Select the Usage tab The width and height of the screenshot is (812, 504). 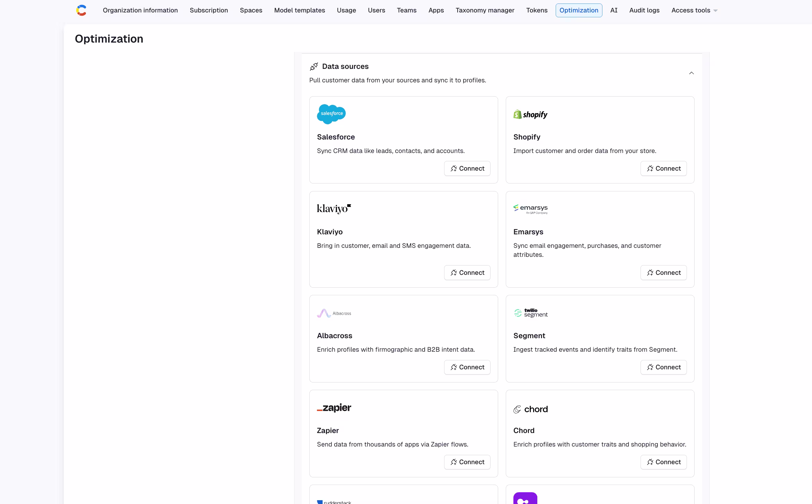click(x=346, y=10)
